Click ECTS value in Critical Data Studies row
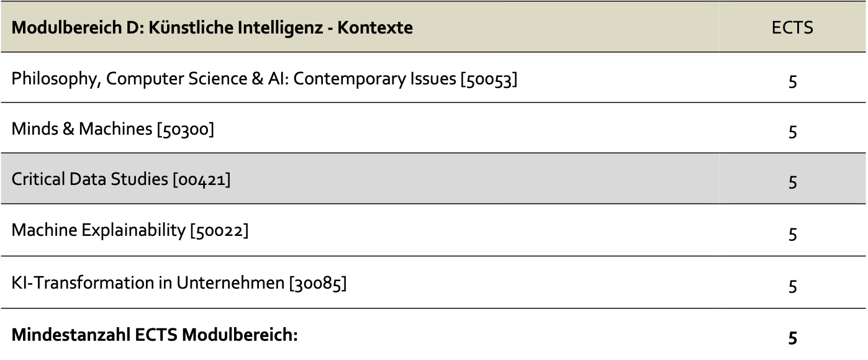This screenshot has height=360, width=868. (x=792, y=182)
